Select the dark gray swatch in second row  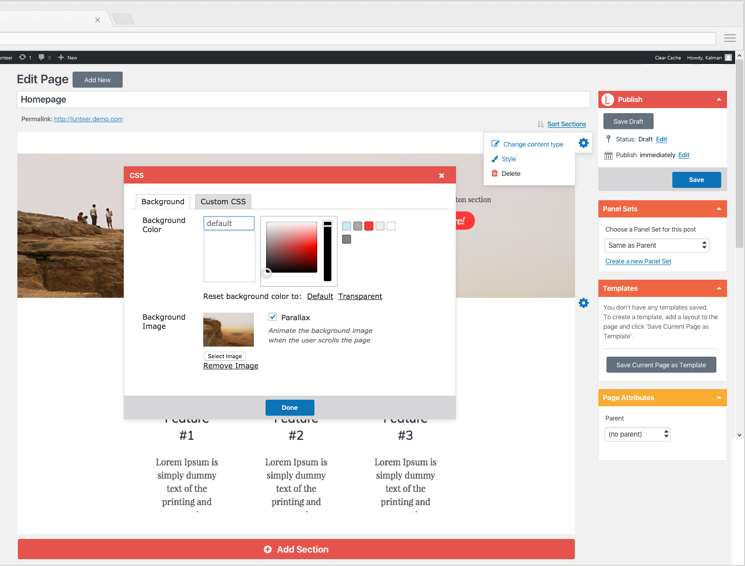pyautogui.click(x=346, y=239)
